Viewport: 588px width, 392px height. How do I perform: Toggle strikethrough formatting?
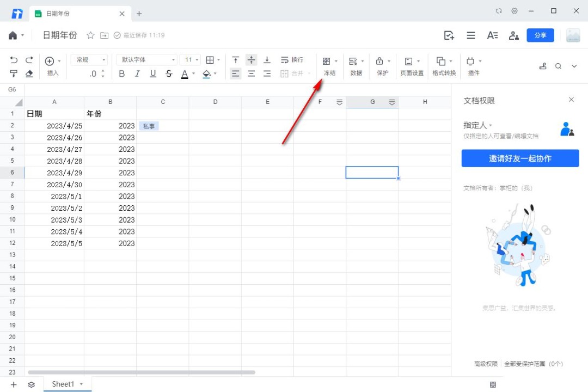(169, 73)
